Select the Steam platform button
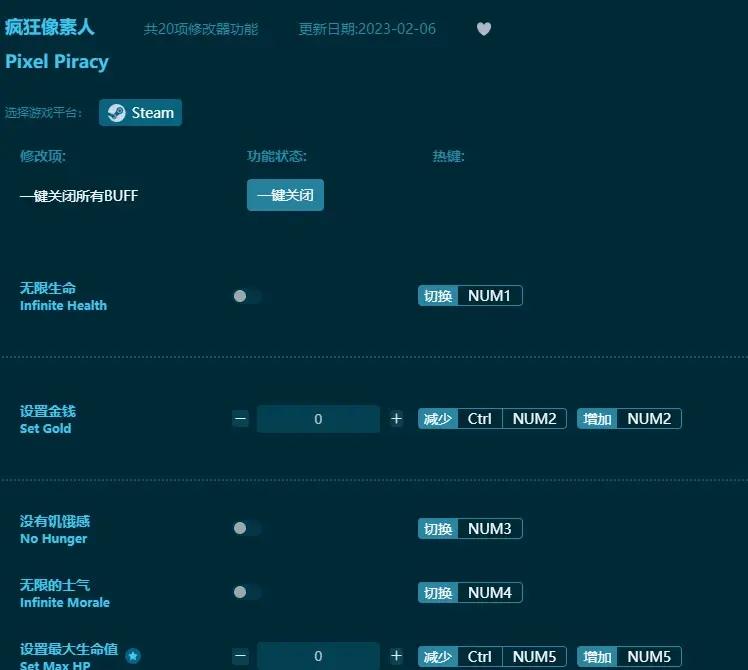The image size is (748, 670). click(x=140, y=113)
